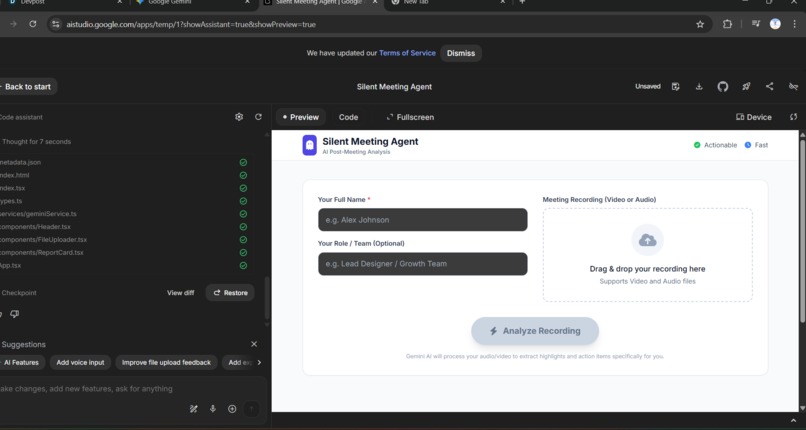Click the reset conversation icon beside gear
The height and width of the screenshot is (430, 806).
click(x=259, y=117)
